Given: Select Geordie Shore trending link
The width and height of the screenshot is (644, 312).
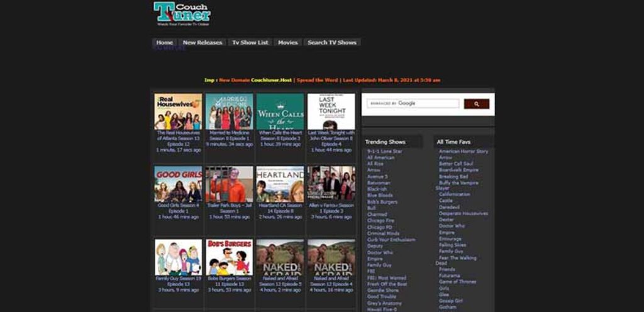Looking at the screenshot, I should [x=383, y=291].
